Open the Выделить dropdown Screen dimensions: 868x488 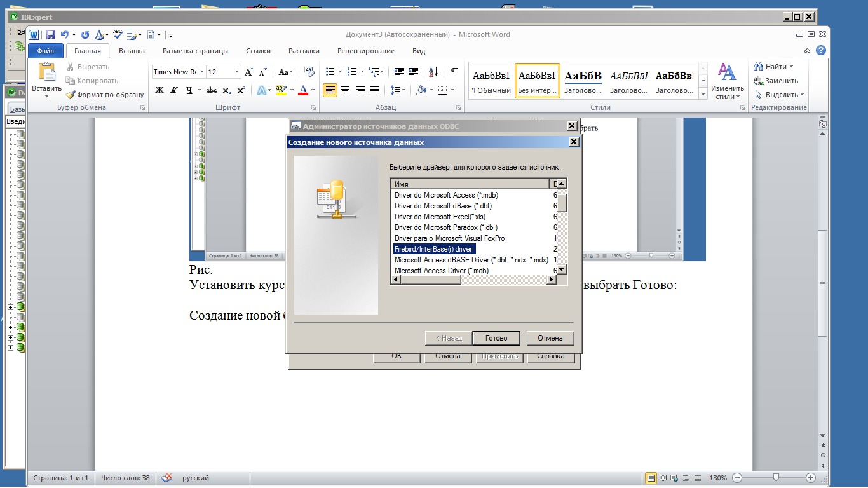click(779, 95)
